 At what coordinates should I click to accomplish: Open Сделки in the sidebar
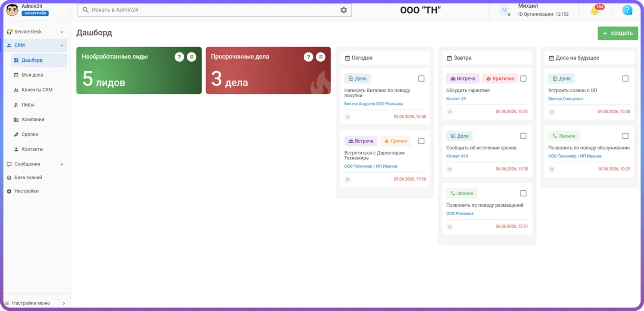[x=39, y=134]
